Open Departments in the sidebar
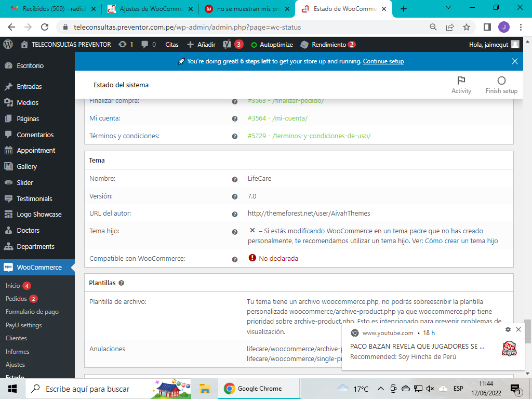The width and height of the screenshot is (532, 399). click(37, 247)
